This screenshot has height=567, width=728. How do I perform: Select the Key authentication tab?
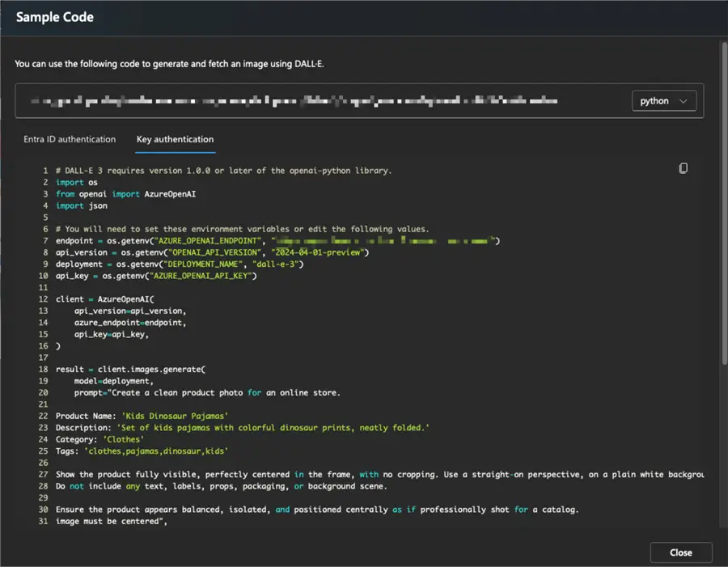175,139
